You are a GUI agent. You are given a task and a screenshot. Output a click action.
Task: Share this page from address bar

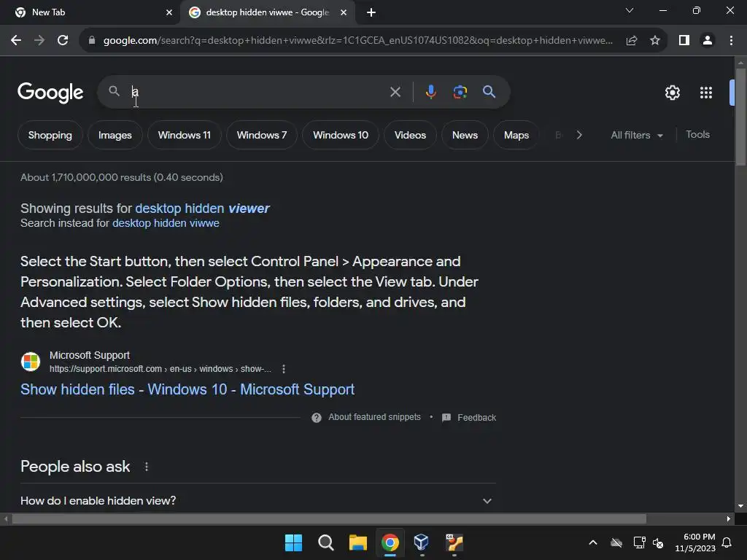632,41
